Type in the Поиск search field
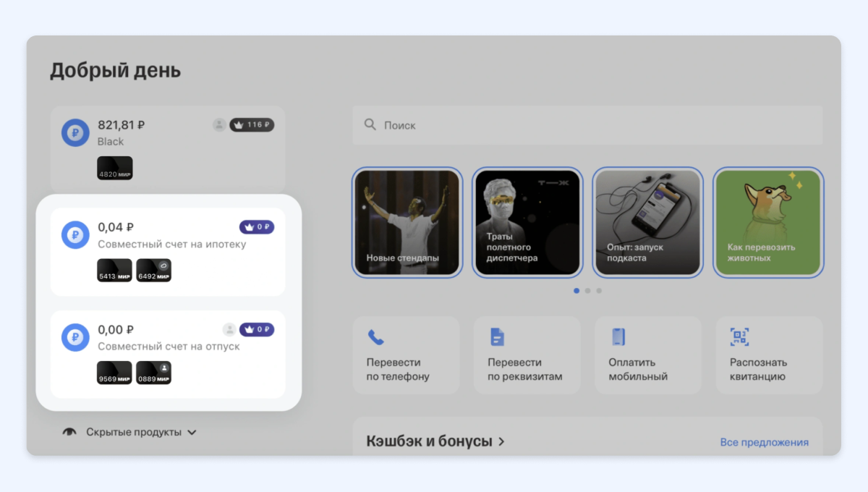Screen dimensions: 868x492 (593, 125)
